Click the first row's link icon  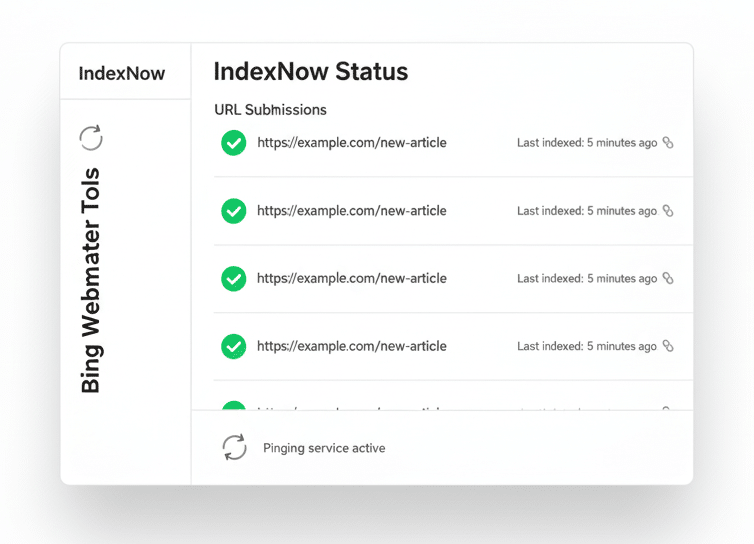[668, 143]
